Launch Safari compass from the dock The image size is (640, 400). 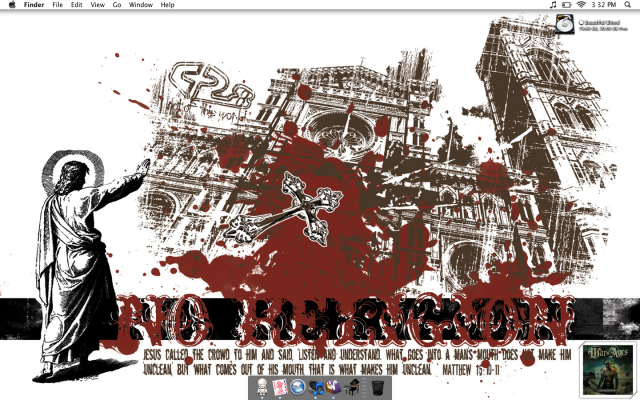pyautogui.click(x=298, y=387)
